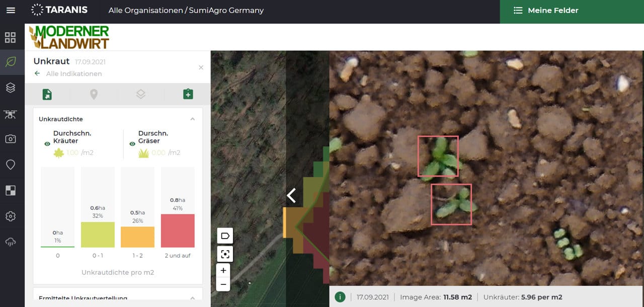Click the left arrow to expand map
Image resolution: width=644 pixels, height=307 pixels.
tap(291, 195)
